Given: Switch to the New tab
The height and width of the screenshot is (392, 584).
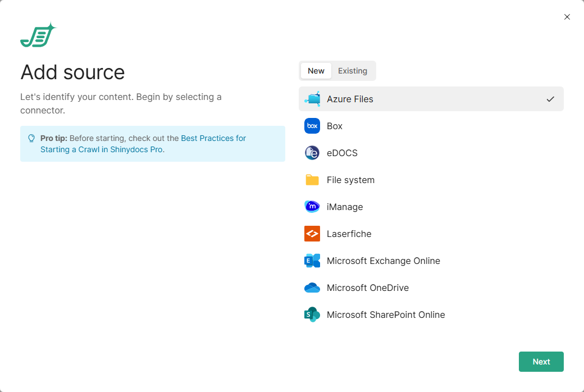Looking at the screenshot, I should [x=316, y=71].
